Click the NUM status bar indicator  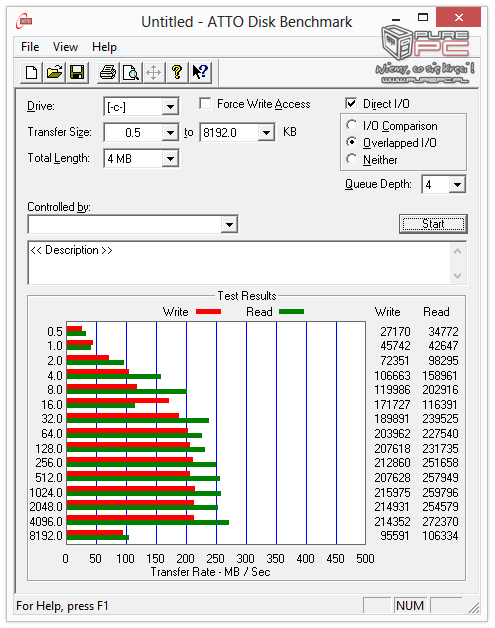(x=410, y=606)
